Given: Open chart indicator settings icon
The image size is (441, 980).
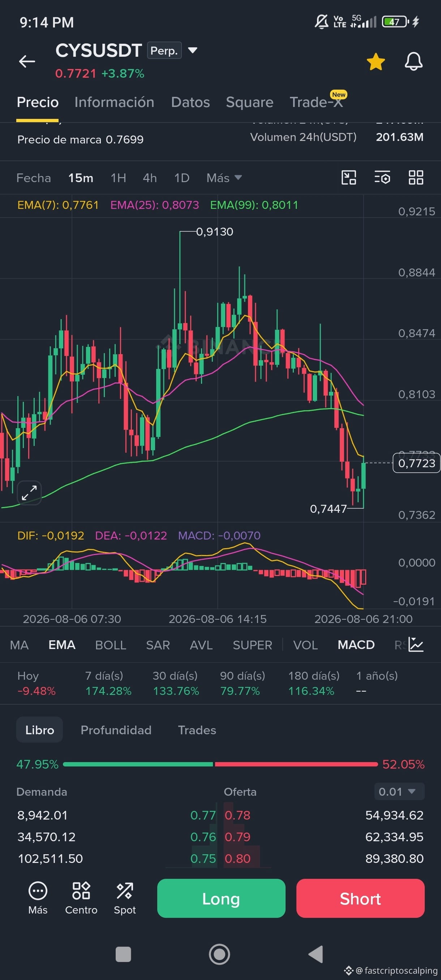Looking at the screenshot, I should pos(382,177).
